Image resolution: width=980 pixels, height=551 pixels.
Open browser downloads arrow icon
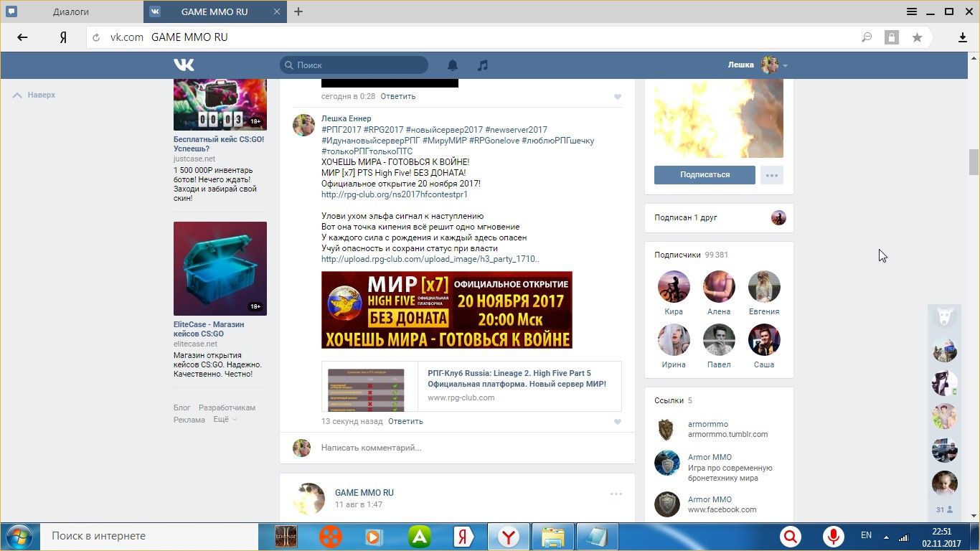(x=963, y=37)
